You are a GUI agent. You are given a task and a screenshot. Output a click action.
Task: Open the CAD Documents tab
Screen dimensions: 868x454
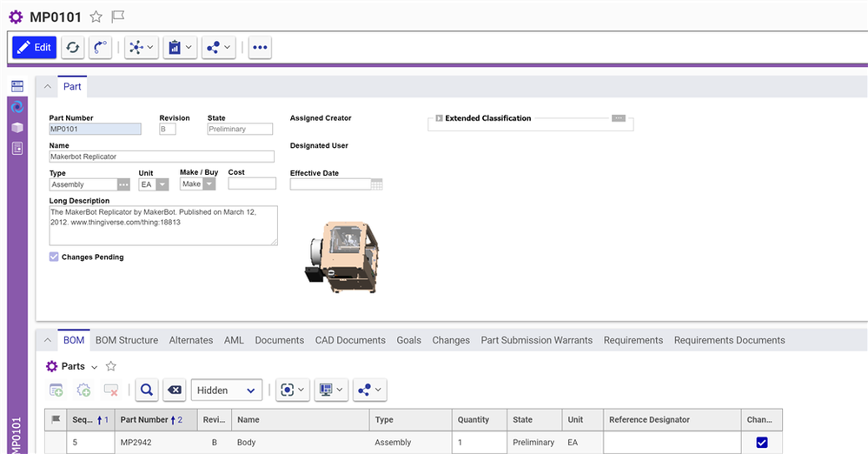[x=350, y=340]
